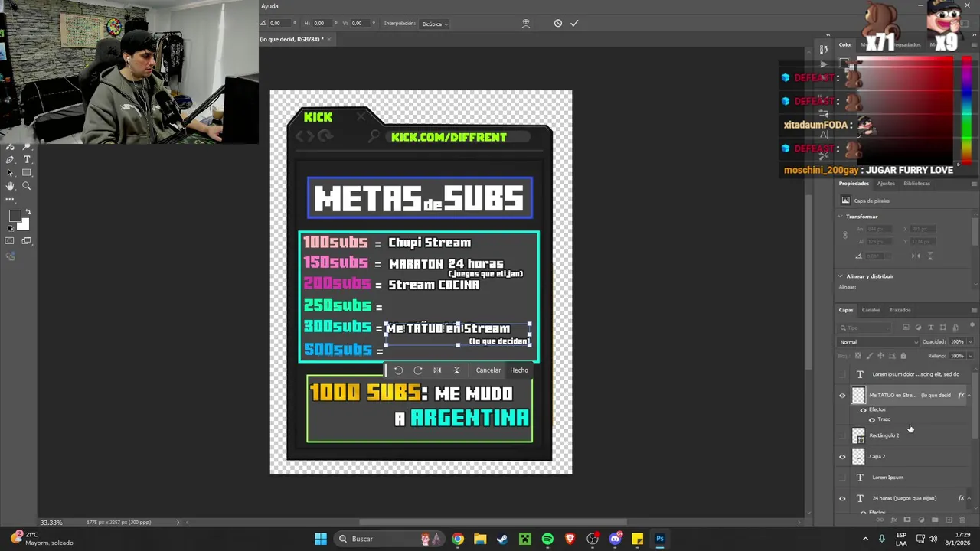Screen dimensions: 980x551
Task: Change screen mode icon in toolbar
Action: coord(27,241)
